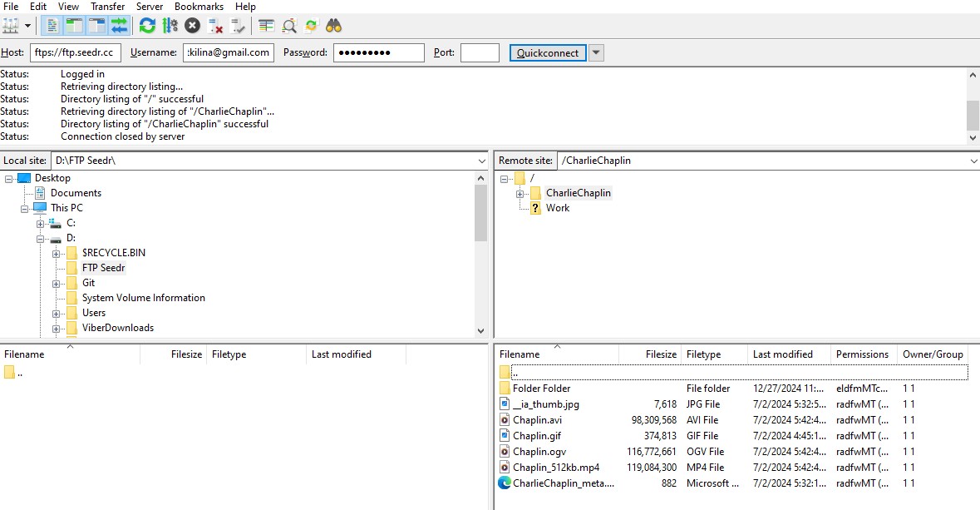Toggle directory comparison icon
Viewport: 980px width, 510px height.
pos(288,26)
